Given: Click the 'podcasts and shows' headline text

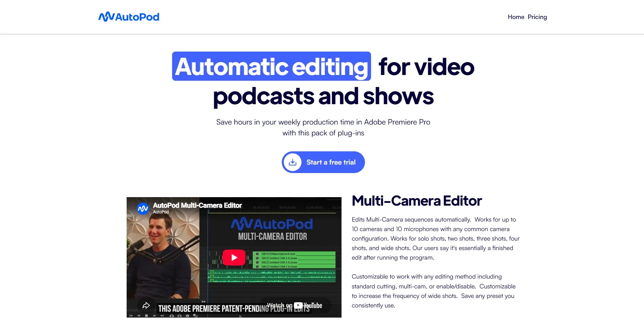Looking at the screenshot, I should [323, 96].
